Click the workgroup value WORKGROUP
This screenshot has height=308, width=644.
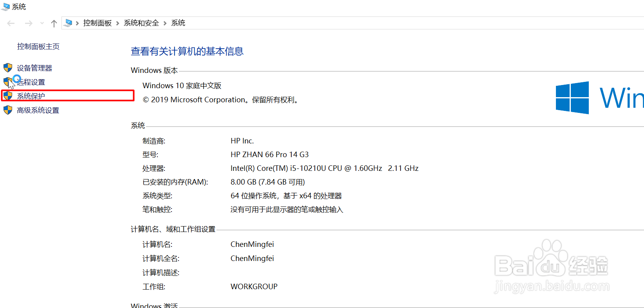pyautogui.click(x=254, y=286)
